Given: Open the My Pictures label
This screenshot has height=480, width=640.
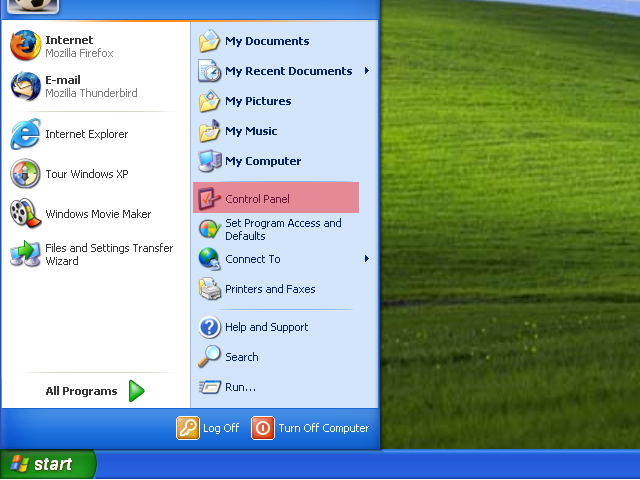Looking at the screenshot, I should (x=258, y=101).
